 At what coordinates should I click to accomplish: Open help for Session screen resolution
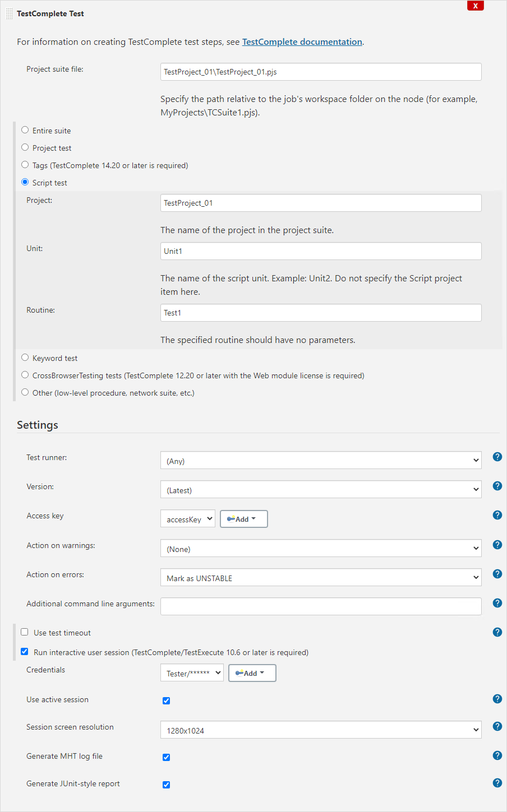[x=497, y=726]
